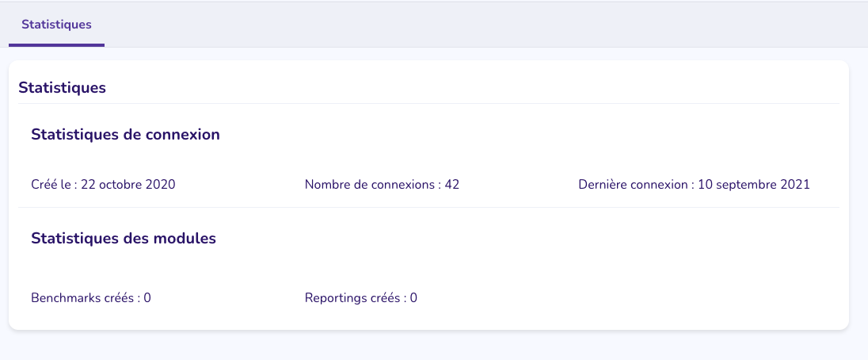Select the connection count value 42
The width and height of the screenshot is (868, 360).
451,185
